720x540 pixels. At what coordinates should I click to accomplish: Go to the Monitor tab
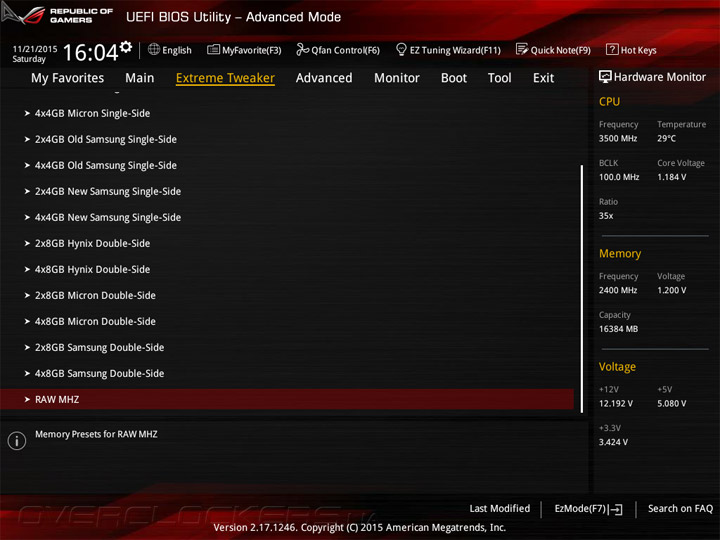pos(397,78)
